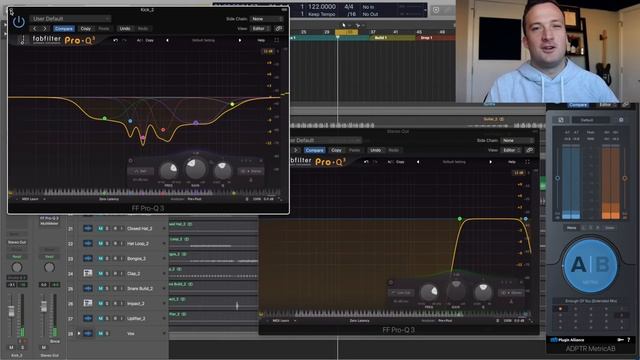Go to next preset arrow in Kick_2 plugin header
640x360 pixels.
click(45, 29)
